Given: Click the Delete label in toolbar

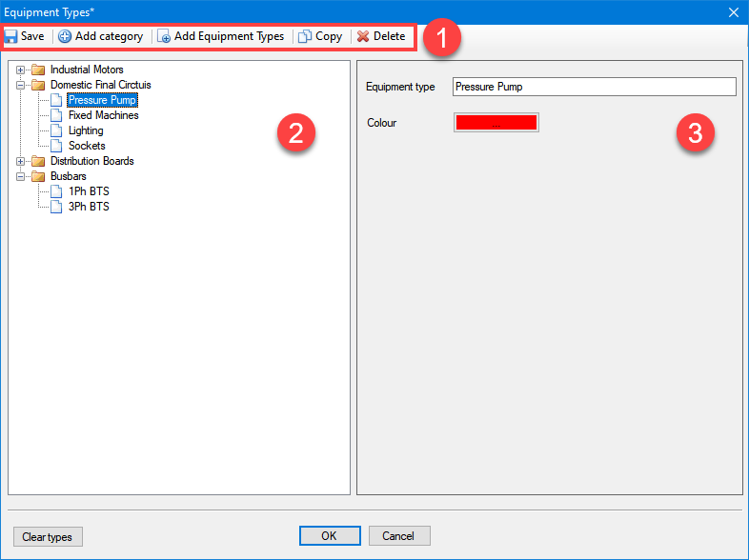Looking at the screenshot, I should coord(390,36).
